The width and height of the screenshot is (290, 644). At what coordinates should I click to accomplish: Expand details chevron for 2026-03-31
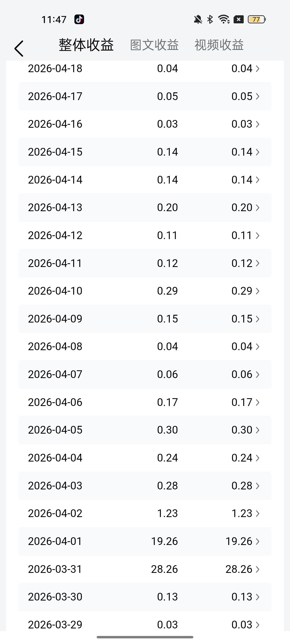coord(258,569)
